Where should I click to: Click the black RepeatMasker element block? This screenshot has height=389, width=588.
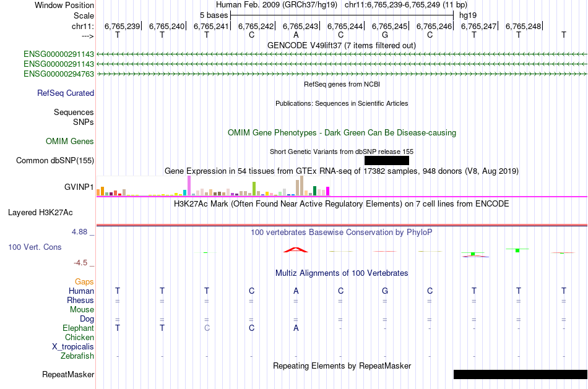coord(521,374)
